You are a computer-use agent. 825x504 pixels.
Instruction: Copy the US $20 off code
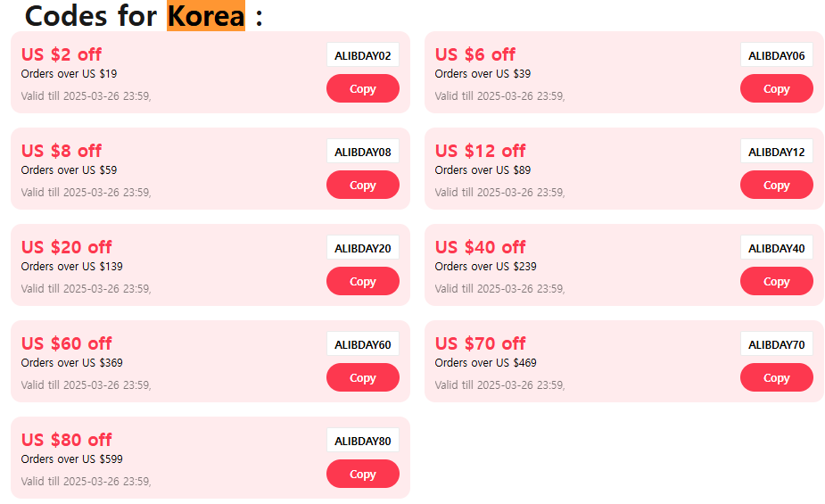coord(362,281)
